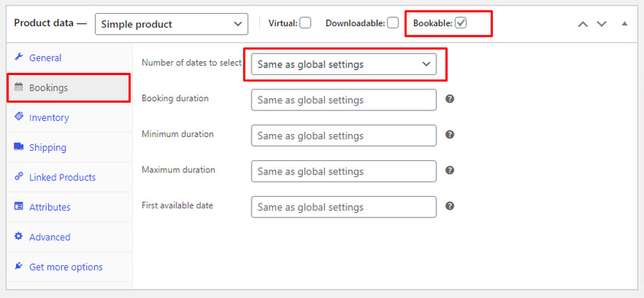The image size is (644, 298).
Task: Click the calendar icon beside Bookings
Action: (x=18, y=87)
